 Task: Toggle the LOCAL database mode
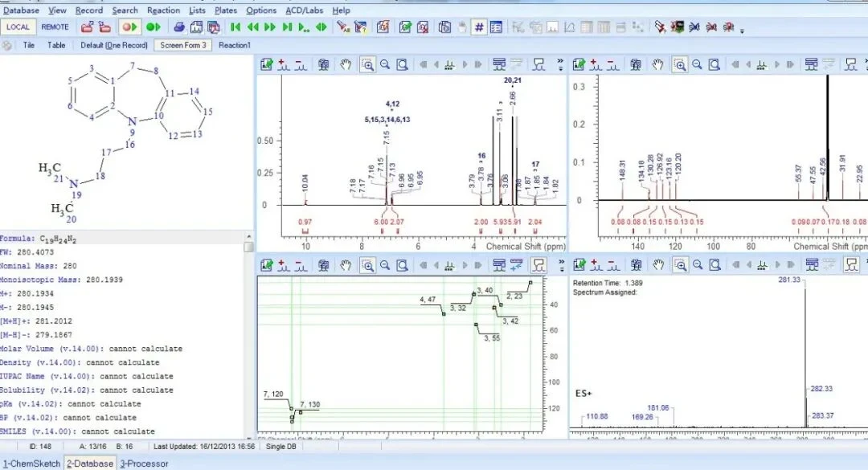point(18,27)
